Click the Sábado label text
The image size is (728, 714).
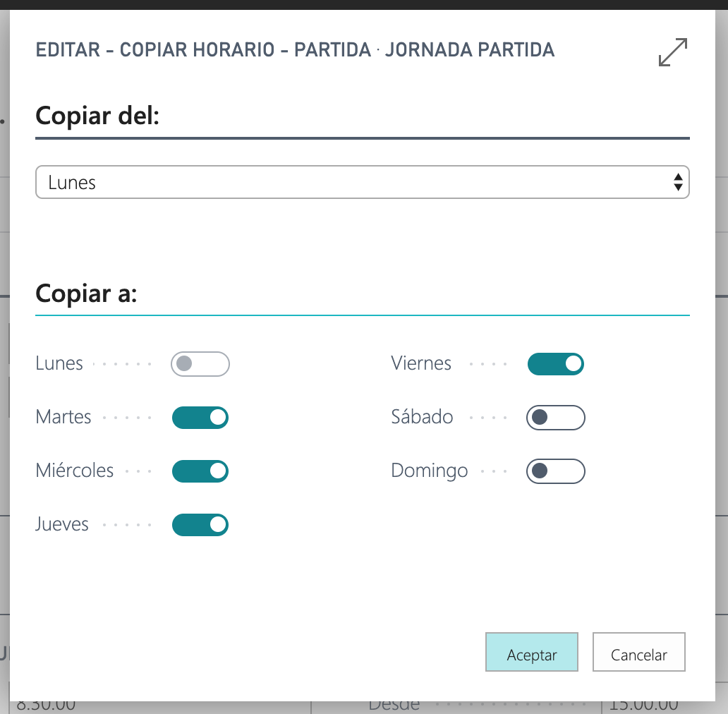[422, 417]
